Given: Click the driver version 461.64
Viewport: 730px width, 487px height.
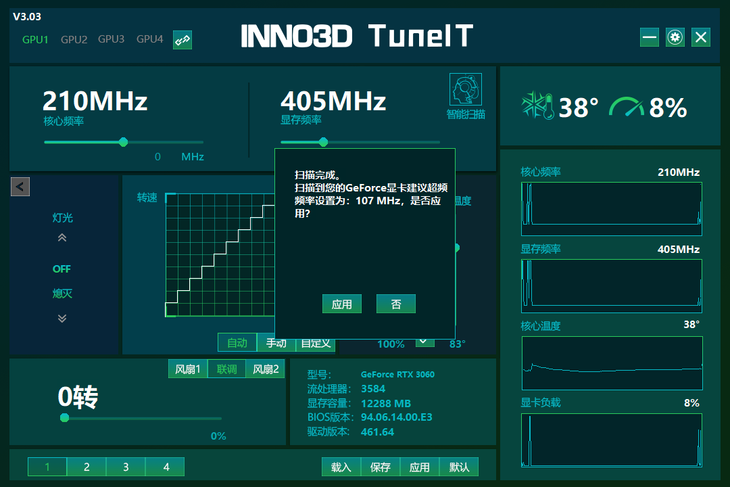Looking at the screenshot, I should pyautogui.click(x=377, y=432).
